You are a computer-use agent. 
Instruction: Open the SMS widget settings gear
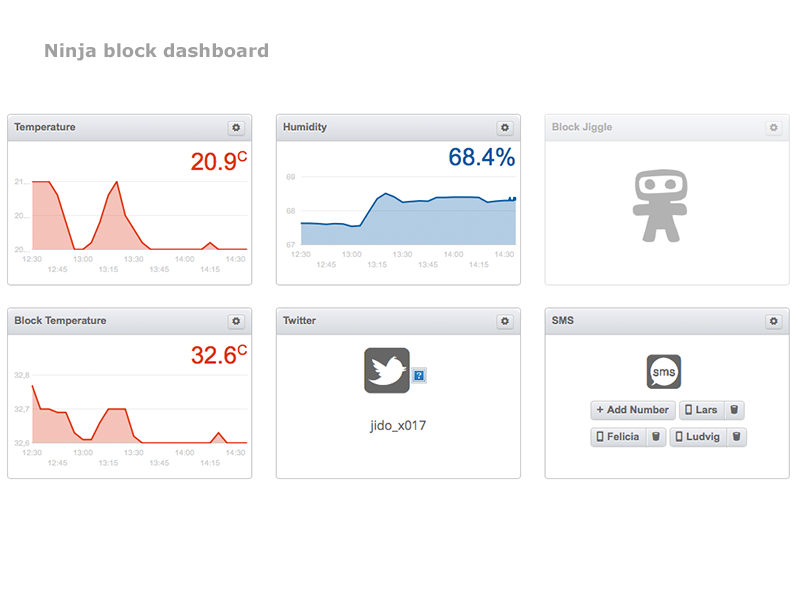point(773,321)
